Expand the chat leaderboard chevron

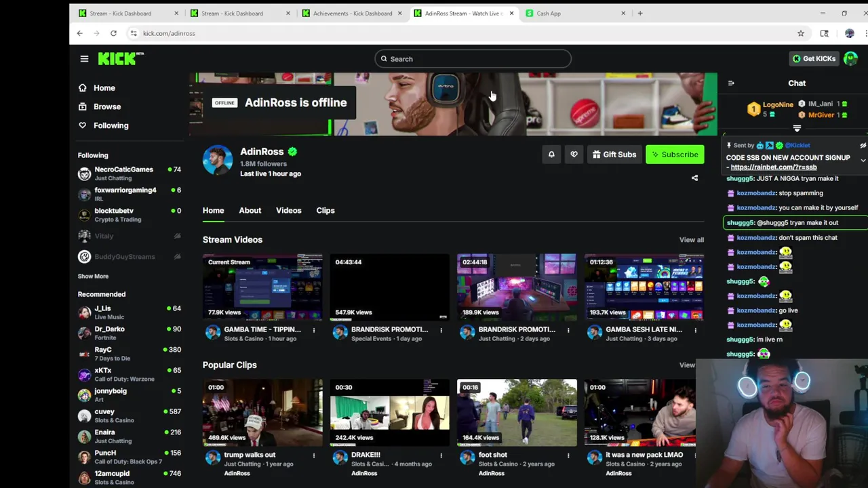point(797,128)
